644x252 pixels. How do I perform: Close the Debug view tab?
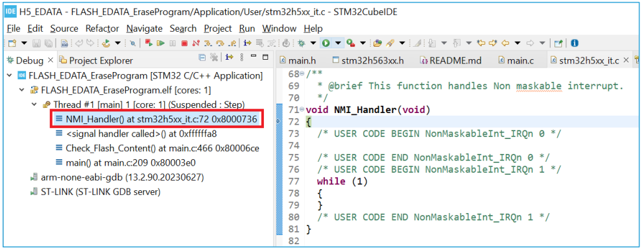[51, 60]
